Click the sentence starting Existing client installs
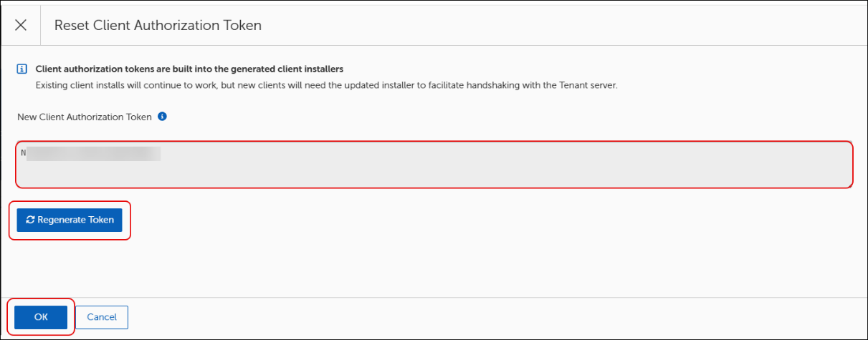The height and width of the screenshot is (340, 868). (x=326, y=85)
